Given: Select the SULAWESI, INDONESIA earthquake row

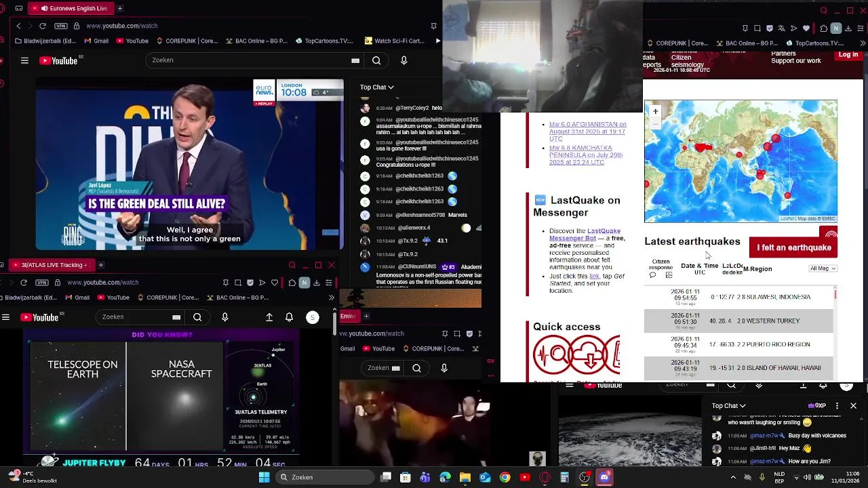Looking at the screenshot, I should point(738,297).
